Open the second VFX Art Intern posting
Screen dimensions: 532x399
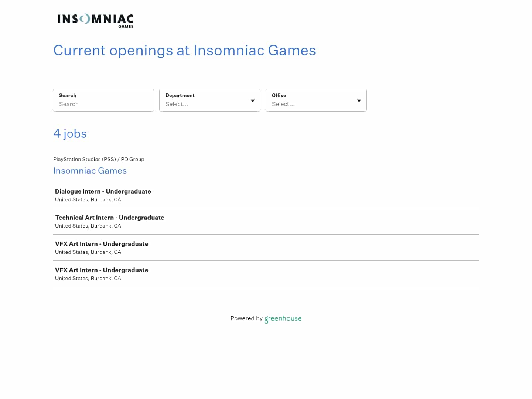click(101, 270)
